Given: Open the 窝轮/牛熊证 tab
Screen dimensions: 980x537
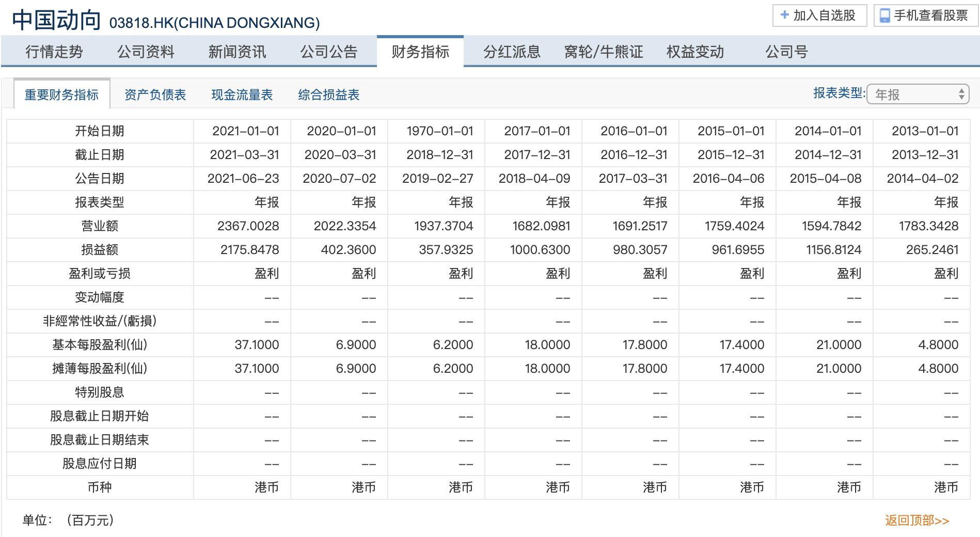Looking at the screenshot, I should coord(603,52).
